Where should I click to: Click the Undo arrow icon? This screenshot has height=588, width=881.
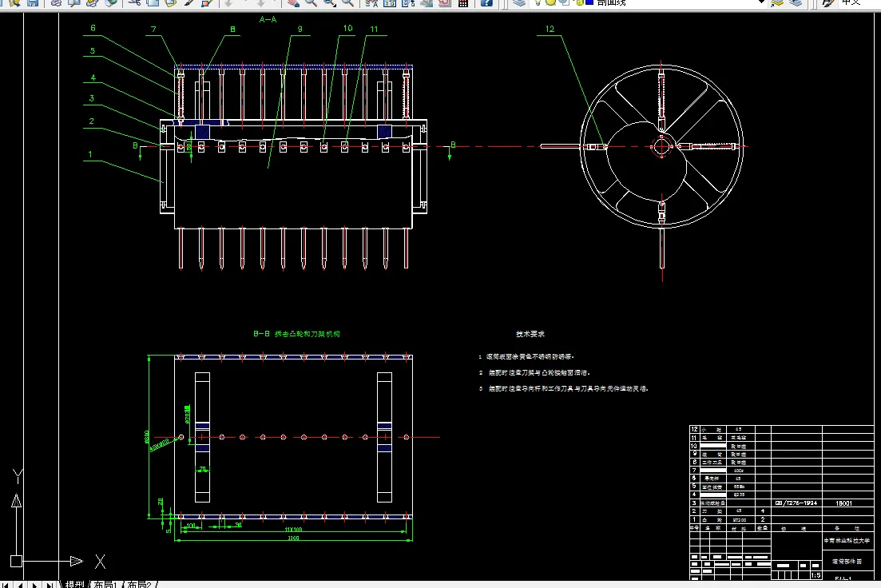229,3
